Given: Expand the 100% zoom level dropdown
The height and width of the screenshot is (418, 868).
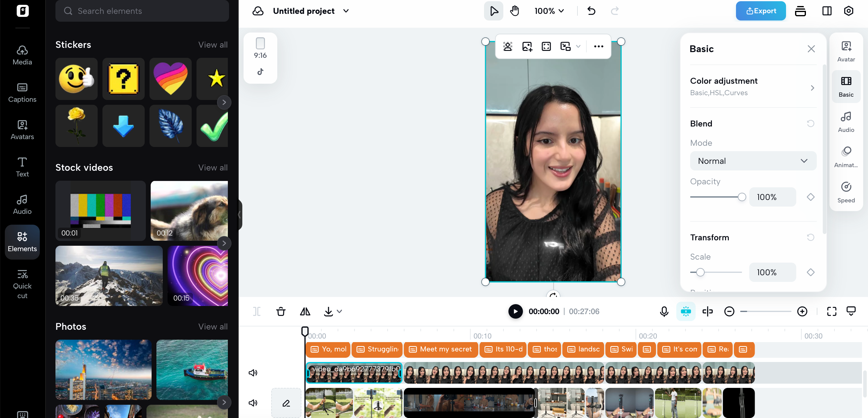Looking at the screenshot, I should coord(549,11).
